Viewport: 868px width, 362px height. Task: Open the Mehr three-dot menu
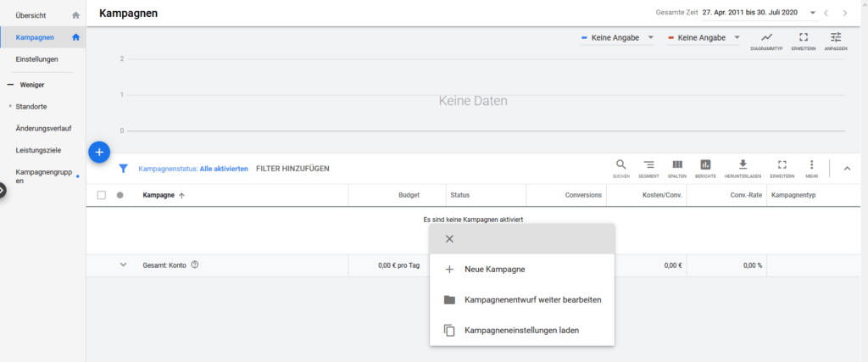(x=811, y=168)
